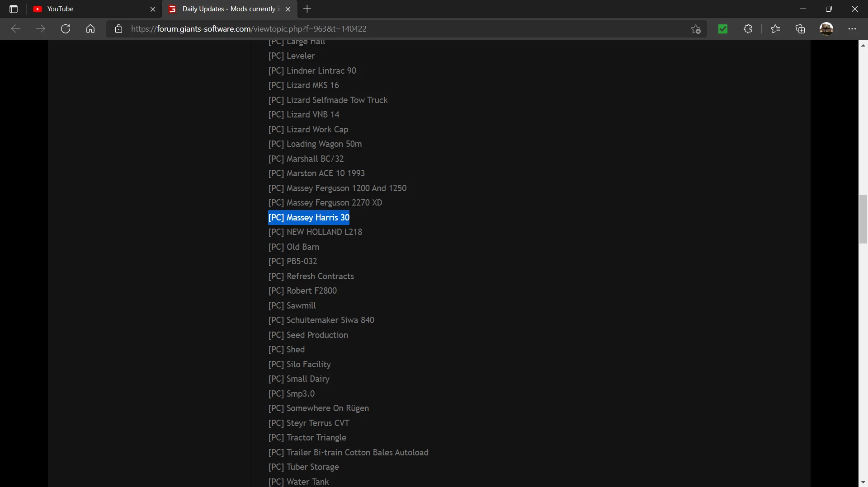
Task: Open the user profile avatar
Action: [x=826, y=29]
